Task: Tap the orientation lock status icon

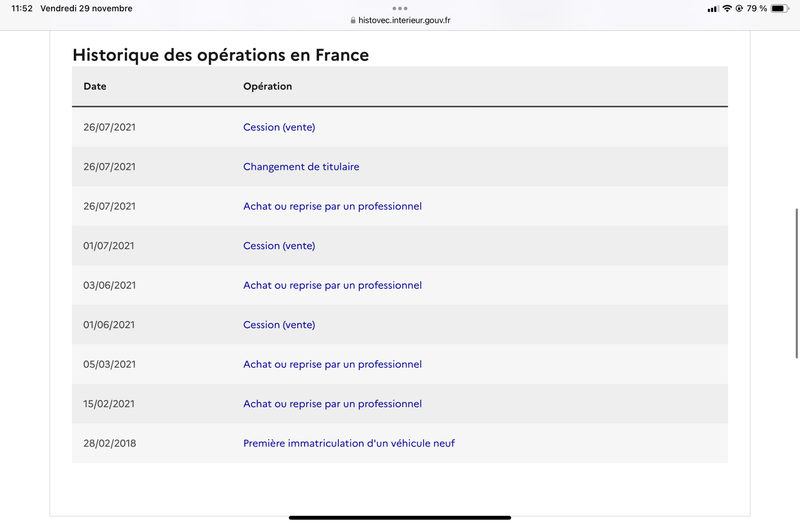Action: tap(739, 8)
